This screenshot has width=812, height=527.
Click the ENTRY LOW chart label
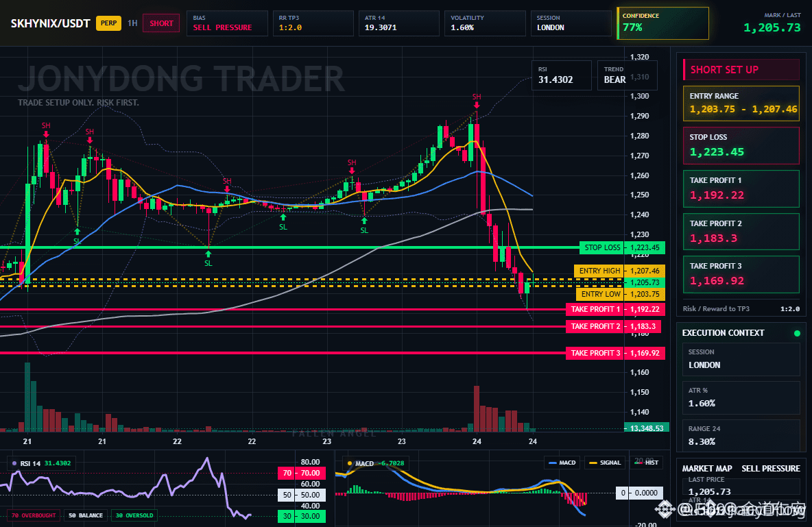click(599, 294)
